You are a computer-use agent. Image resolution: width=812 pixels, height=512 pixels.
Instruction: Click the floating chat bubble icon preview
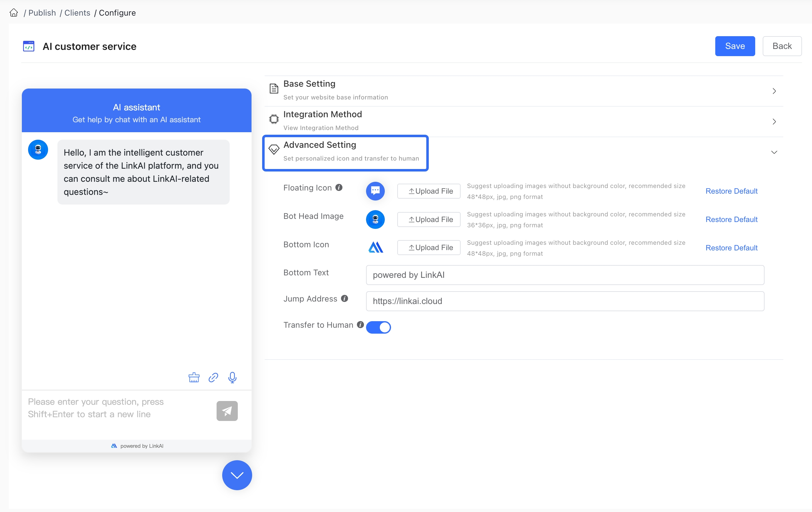pos(375,191)
